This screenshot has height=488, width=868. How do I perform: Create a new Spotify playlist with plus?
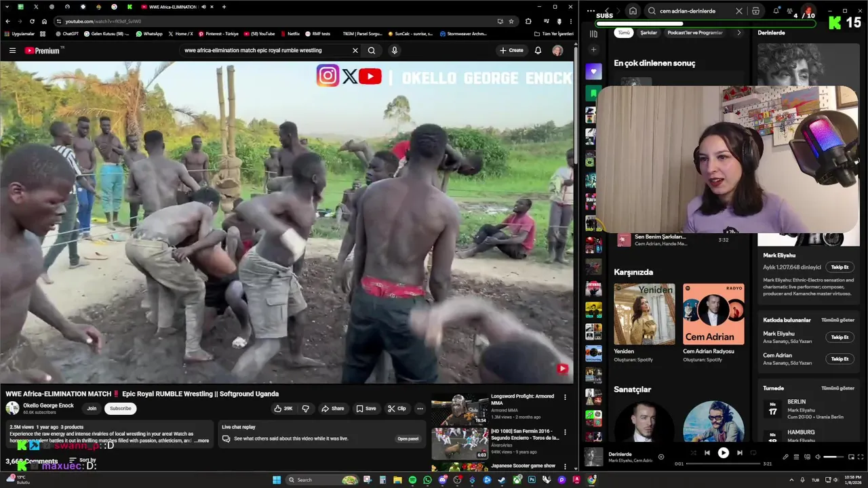tap(593, 49)
